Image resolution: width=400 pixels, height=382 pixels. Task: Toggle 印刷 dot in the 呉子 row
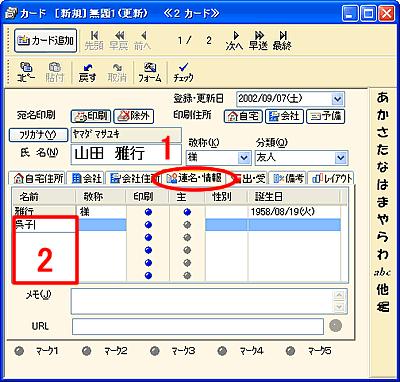click(149, 225)
